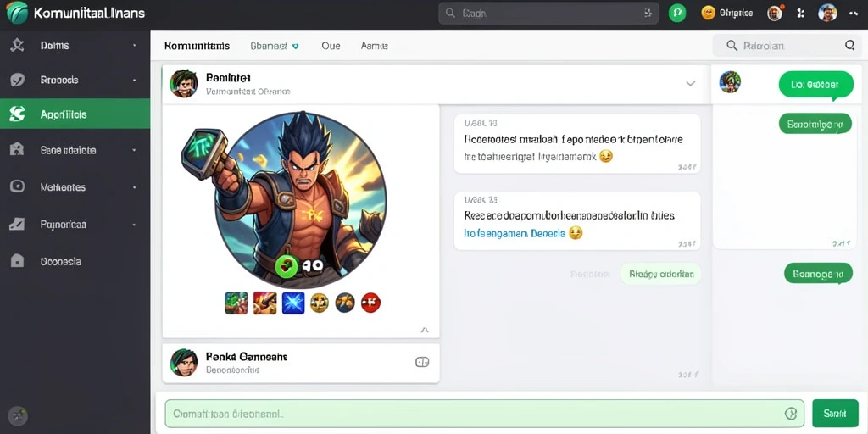868x434 pixels.
Task: Select the yellow round skill icon
Action: (x=320, y=303)
